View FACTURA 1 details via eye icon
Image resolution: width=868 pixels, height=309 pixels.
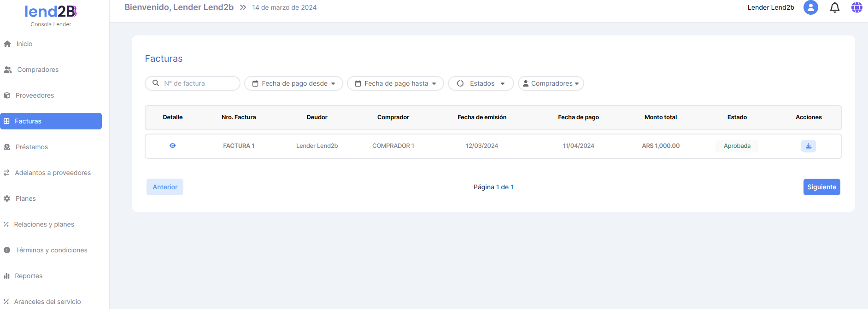click(x=173, y=146)
